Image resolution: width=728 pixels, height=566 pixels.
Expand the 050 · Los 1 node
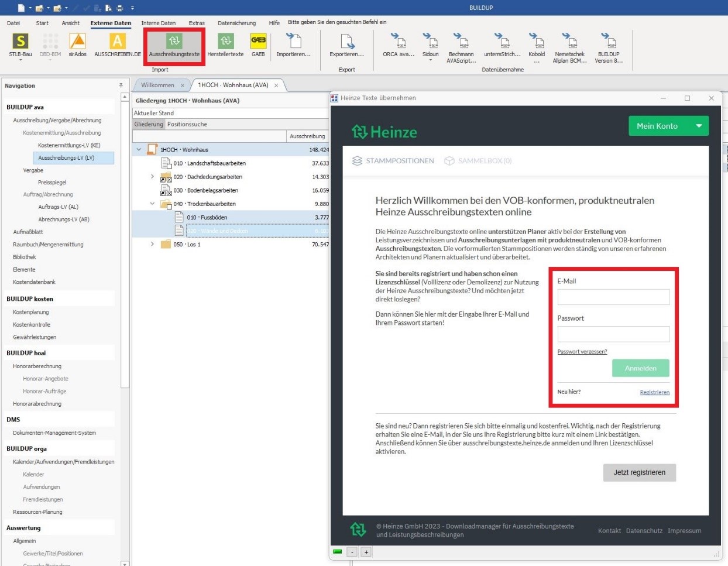[152, 244]
